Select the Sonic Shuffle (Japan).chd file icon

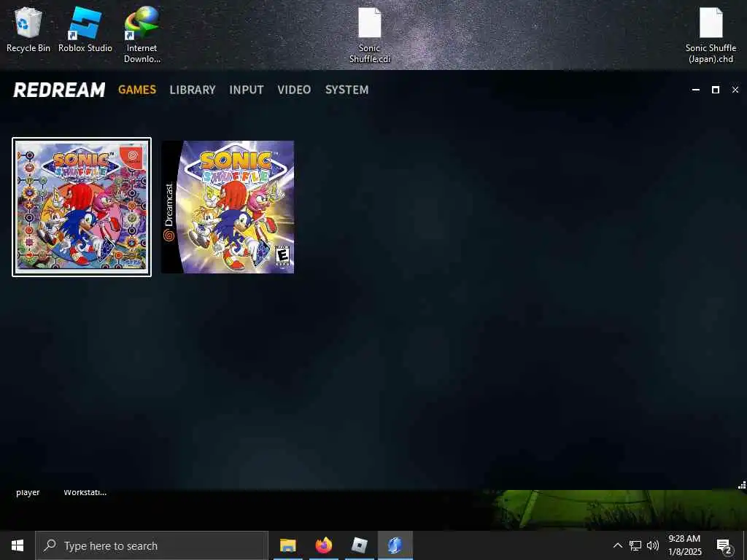[711, 34]
